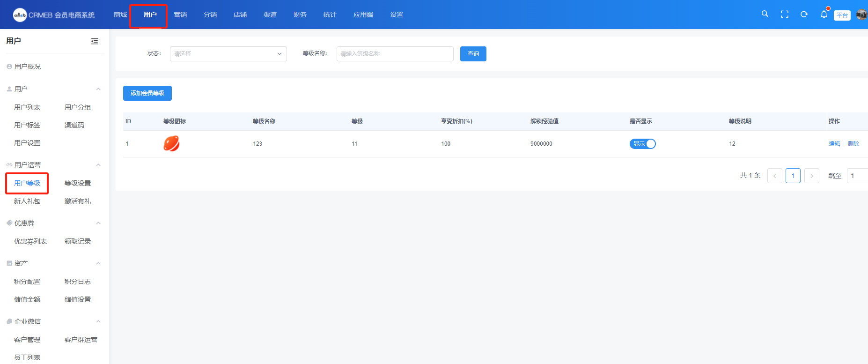The width and height of the screenshot is (868, 364).
Task: Click the refresh icon in header
Action: (804, 15)
